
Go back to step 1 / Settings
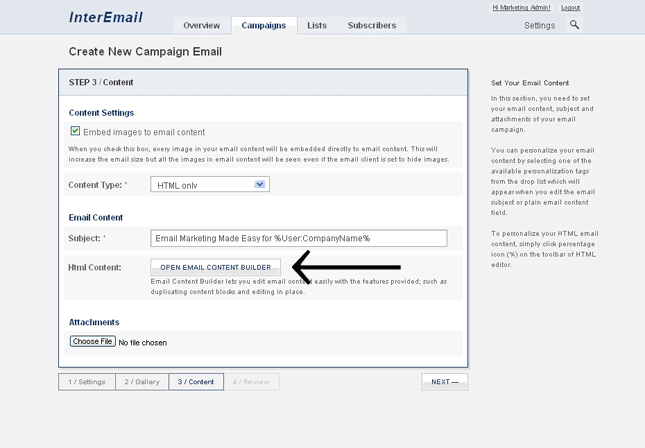[87, 382]
